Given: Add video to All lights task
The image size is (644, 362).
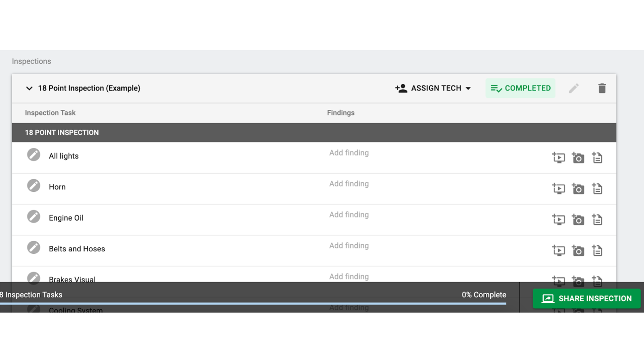Looking at the screenshot, I should point(558,158).
